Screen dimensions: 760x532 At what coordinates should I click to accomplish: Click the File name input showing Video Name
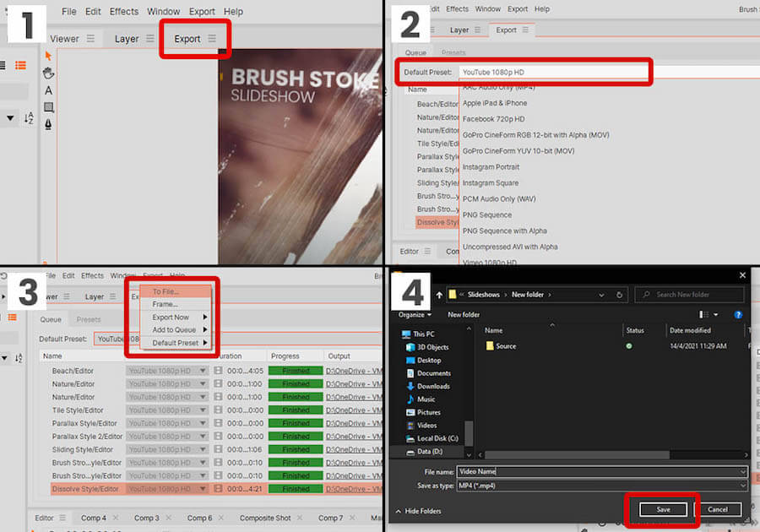591,471
